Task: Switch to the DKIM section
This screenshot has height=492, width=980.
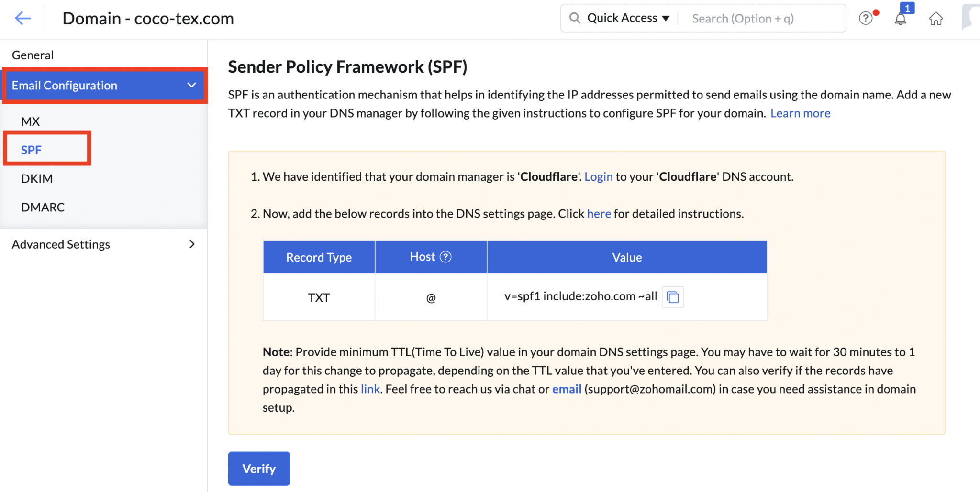Action: 37,178
